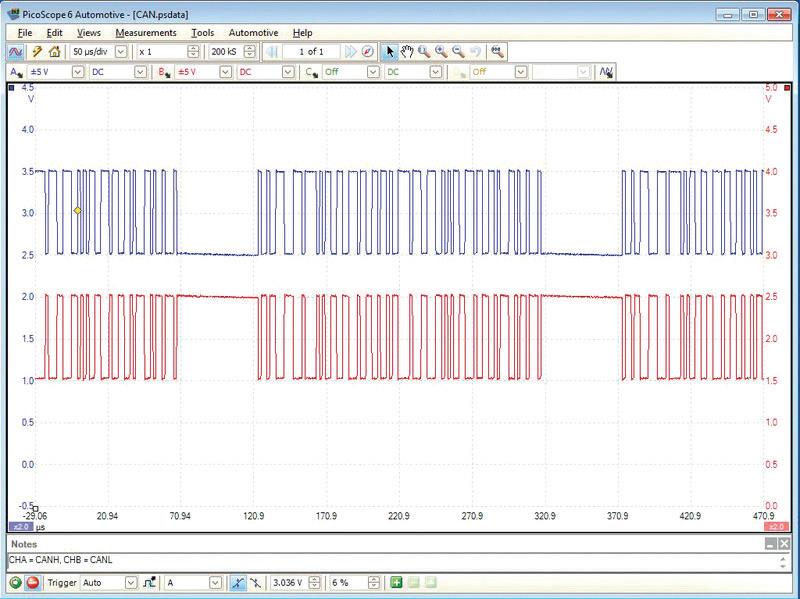Open Channel A ±5 V range dropdown
Screen dimensions: 800x599
click(x=77, y=72)
